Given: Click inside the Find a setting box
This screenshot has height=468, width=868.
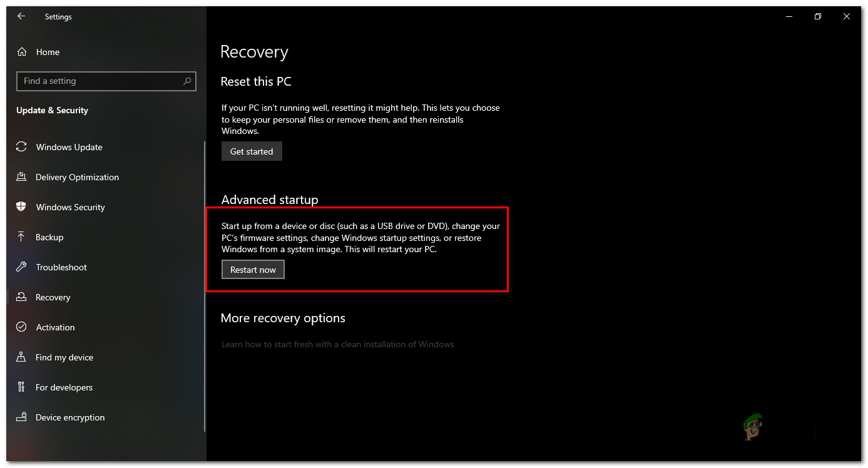Looking at the screenshot, I should click(x=94, y=81).
